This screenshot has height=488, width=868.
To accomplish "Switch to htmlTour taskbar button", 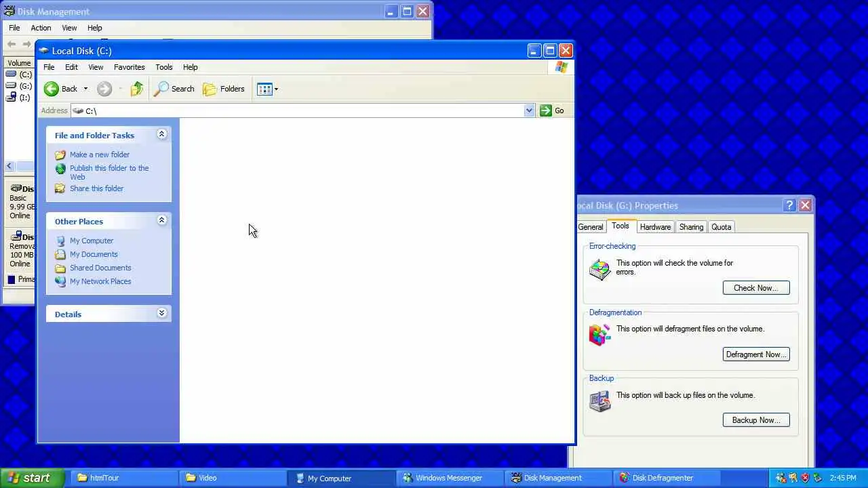I will [x=124, y=478].
